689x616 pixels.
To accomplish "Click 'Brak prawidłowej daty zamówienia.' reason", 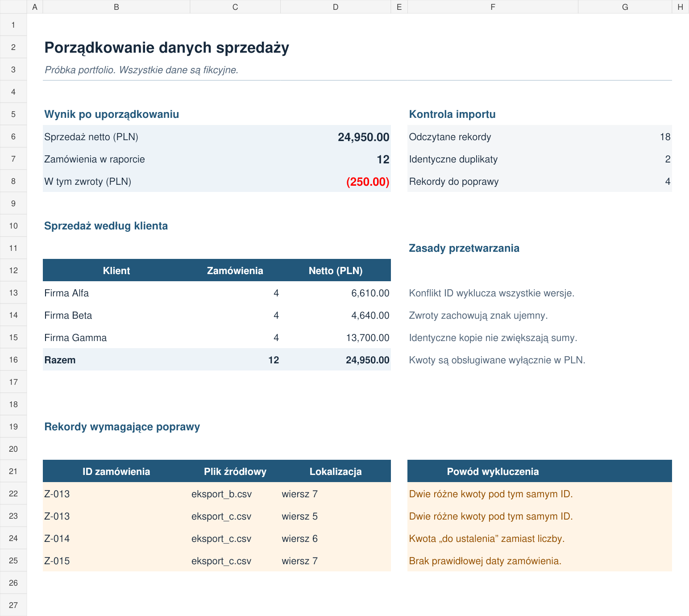I will pos(485,561).
